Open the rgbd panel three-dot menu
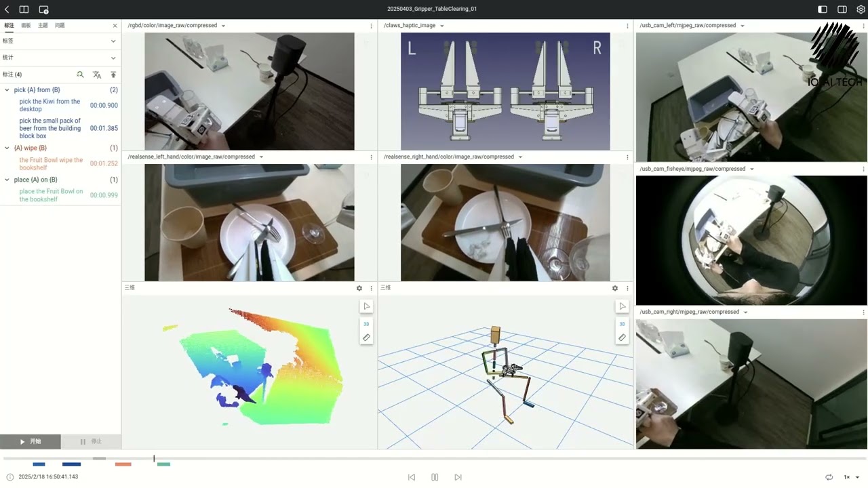 [371, 26]
